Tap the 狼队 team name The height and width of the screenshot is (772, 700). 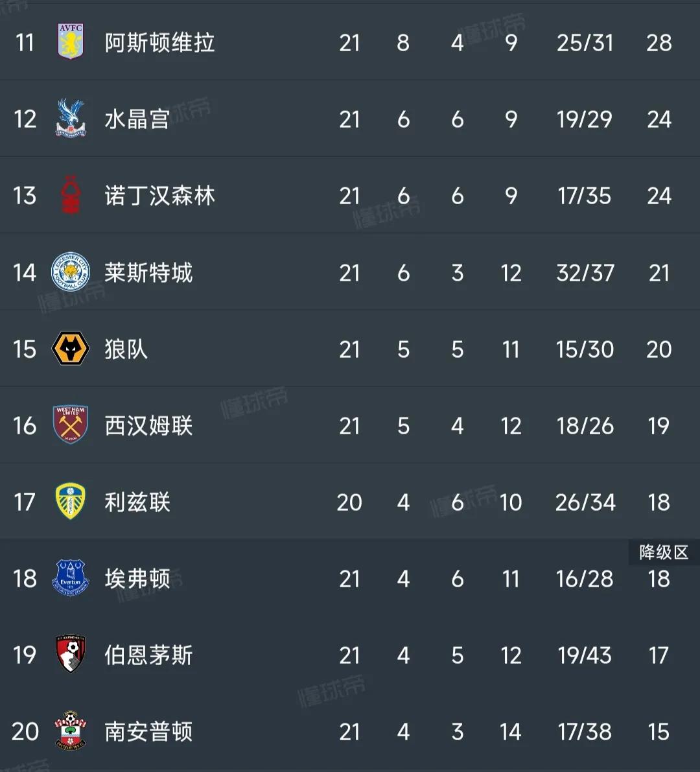(126, 349)
